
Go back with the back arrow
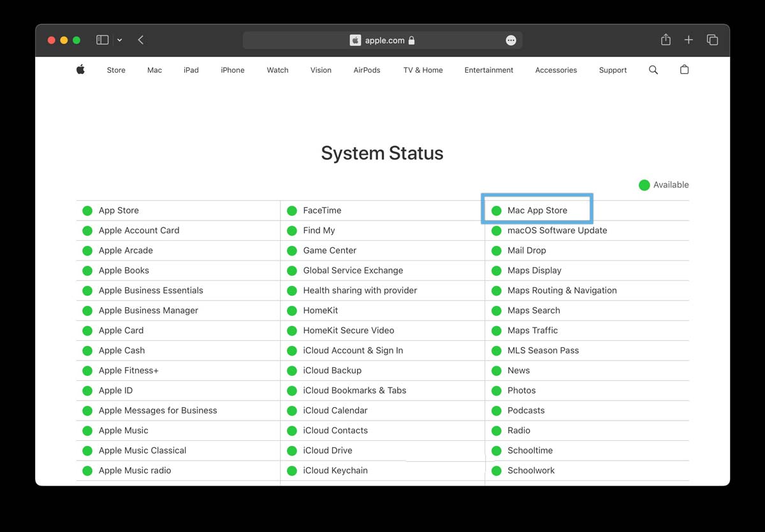click(141, 40)
